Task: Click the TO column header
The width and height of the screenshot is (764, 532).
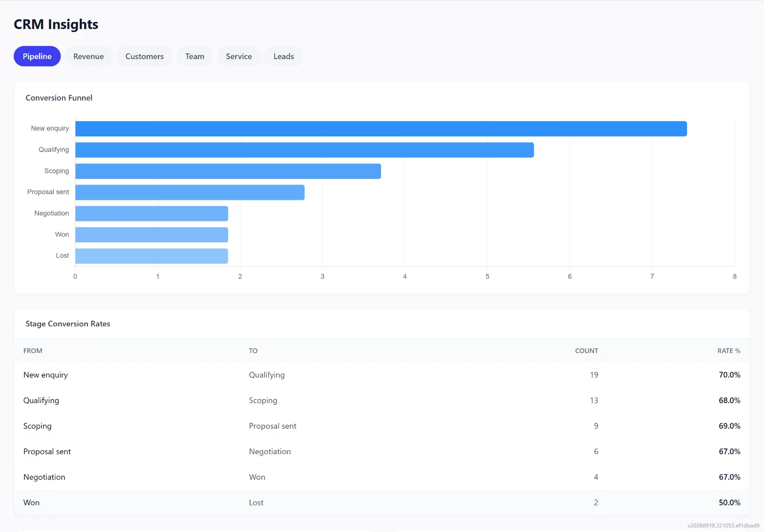Action: 253,351
